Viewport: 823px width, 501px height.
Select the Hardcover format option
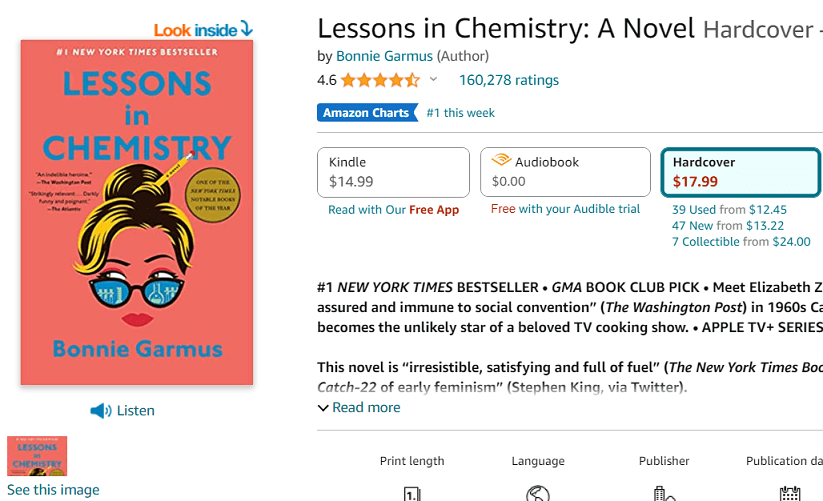[740, 172]
